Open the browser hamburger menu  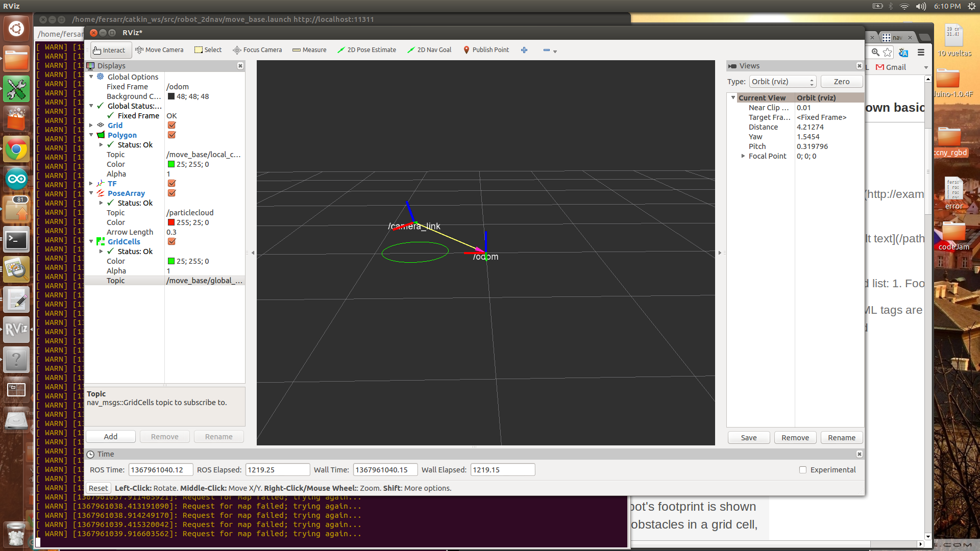click(x=921, y=52)
